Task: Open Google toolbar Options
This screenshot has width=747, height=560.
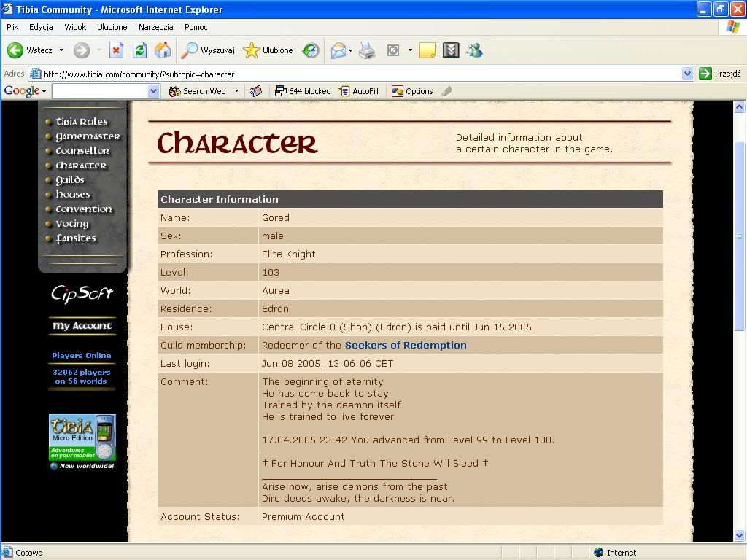Action: pyautogui.click(x=413, y=91)
